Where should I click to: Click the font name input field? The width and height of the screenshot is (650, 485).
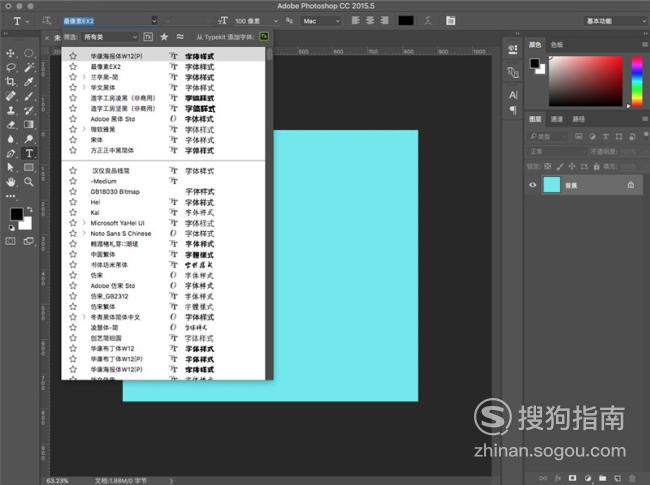click(106, 20)
